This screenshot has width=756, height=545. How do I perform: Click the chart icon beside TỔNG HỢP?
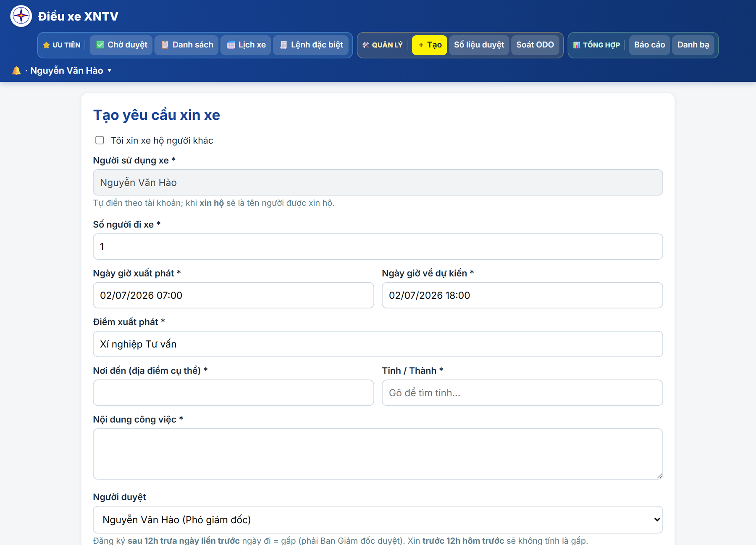pos(577,45)
